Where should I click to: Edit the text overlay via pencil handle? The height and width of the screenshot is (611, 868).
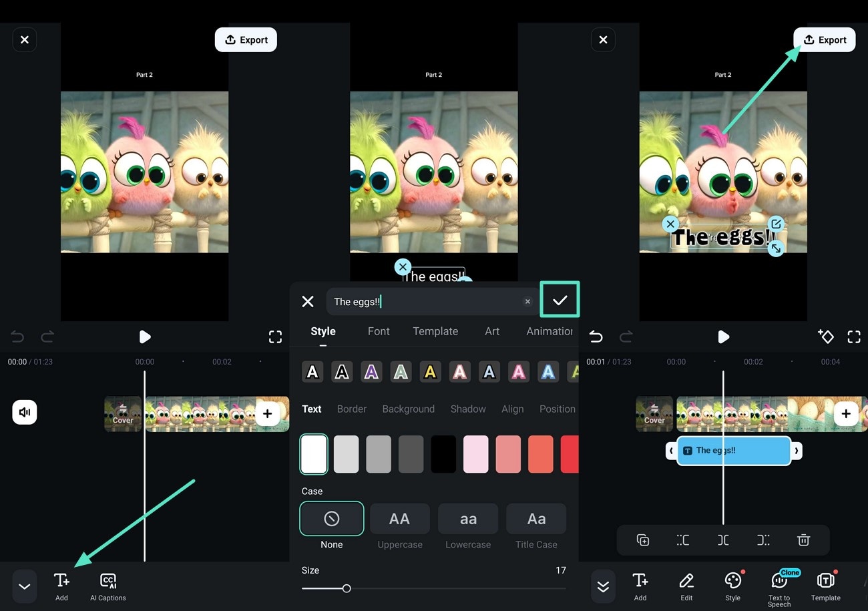775,224
